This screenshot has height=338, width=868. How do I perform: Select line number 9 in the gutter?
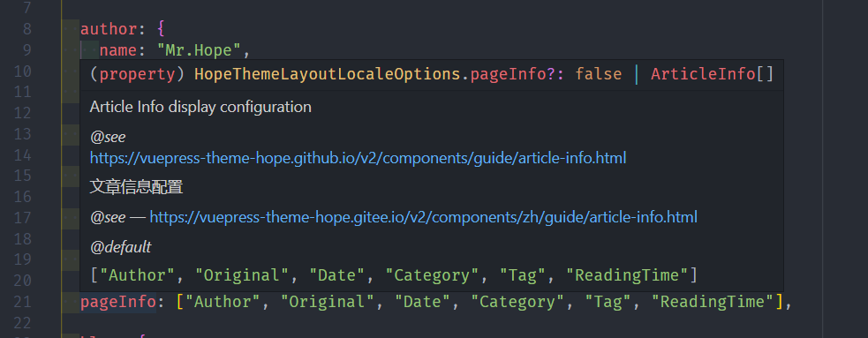[x=27, y=49]
